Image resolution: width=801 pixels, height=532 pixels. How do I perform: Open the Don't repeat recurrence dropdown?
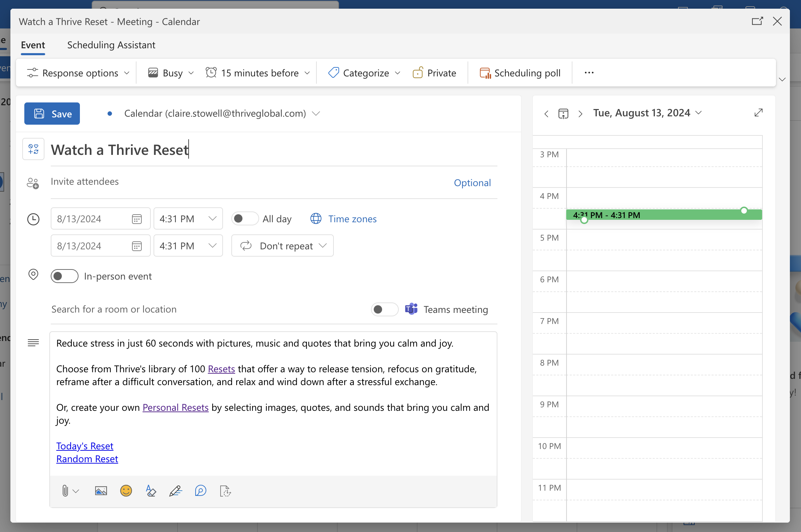click(282, 246)
